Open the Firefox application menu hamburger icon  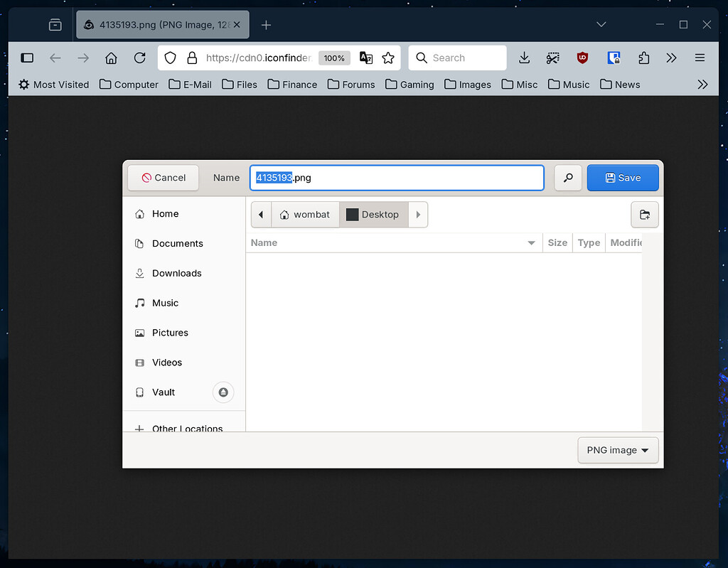click(700, 58)
